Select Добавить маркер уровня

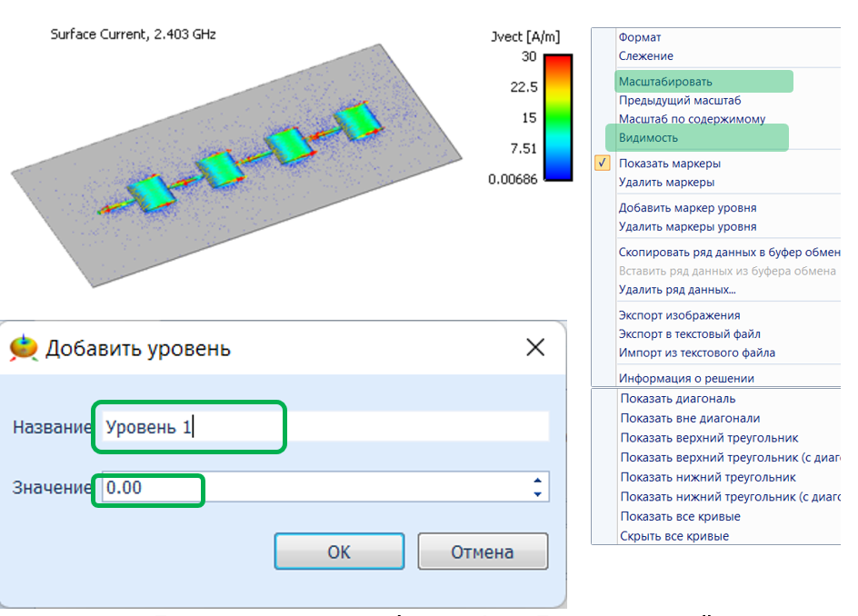tap(687, 208)
